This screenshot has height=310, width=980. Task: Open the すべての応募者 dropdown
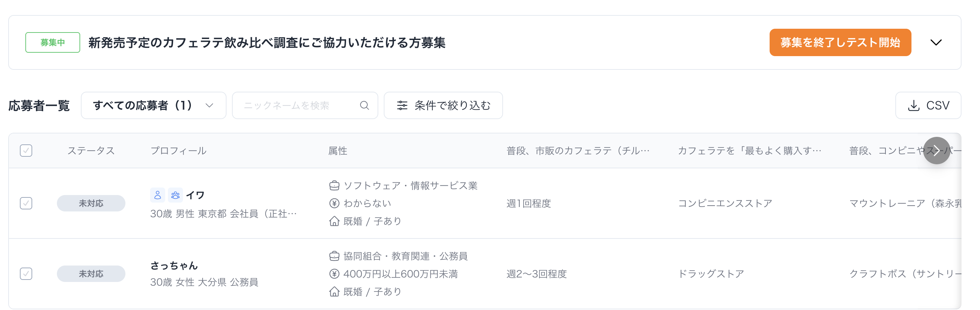tap(153, 105)
